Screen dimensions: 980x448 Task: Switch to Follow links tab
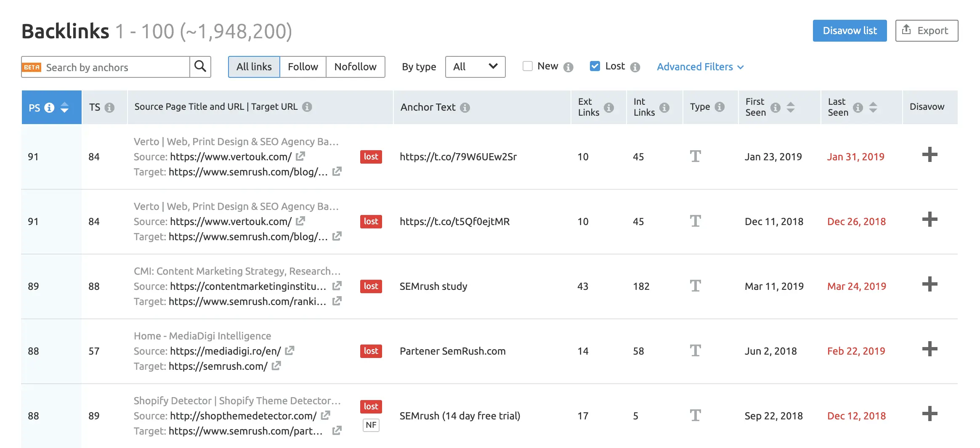(x=303, y=67)
